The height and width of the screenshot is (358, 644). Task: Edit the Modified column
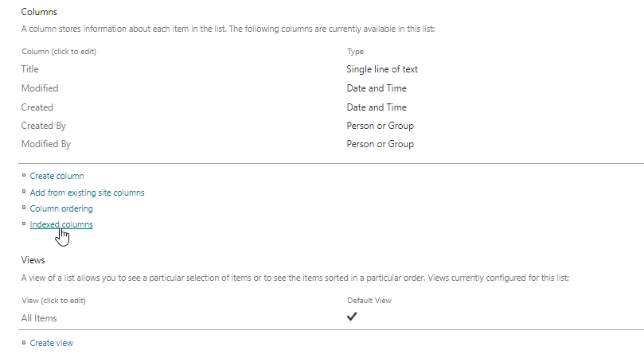pyautogui.click(x=40, y=88)
